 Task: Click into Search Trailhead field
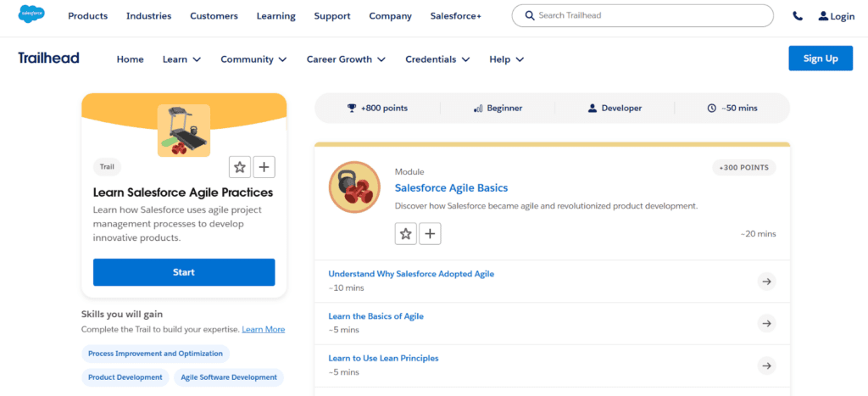pos(643,15)
